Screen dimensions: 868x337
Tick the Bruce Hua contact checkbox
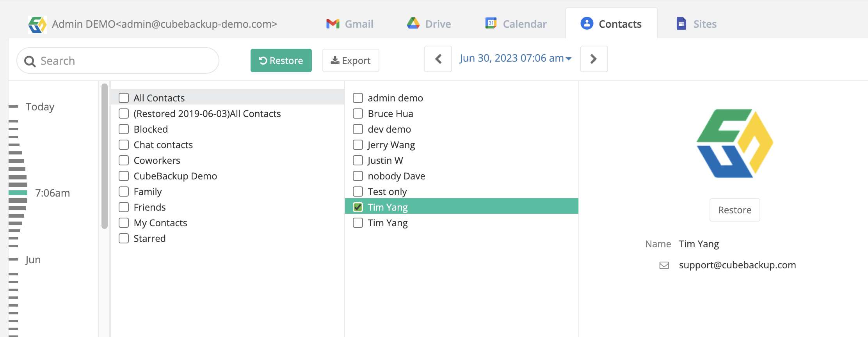click(358, 114)
